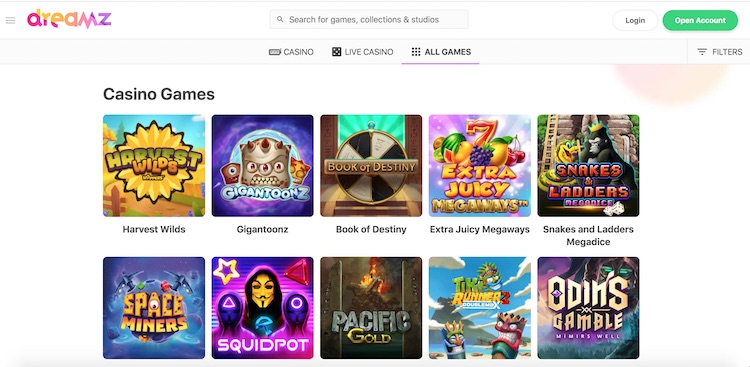The width and height of the screenshot is (750, 367).
Task: Click the Dreamz logo
Action: pos(69,19)
